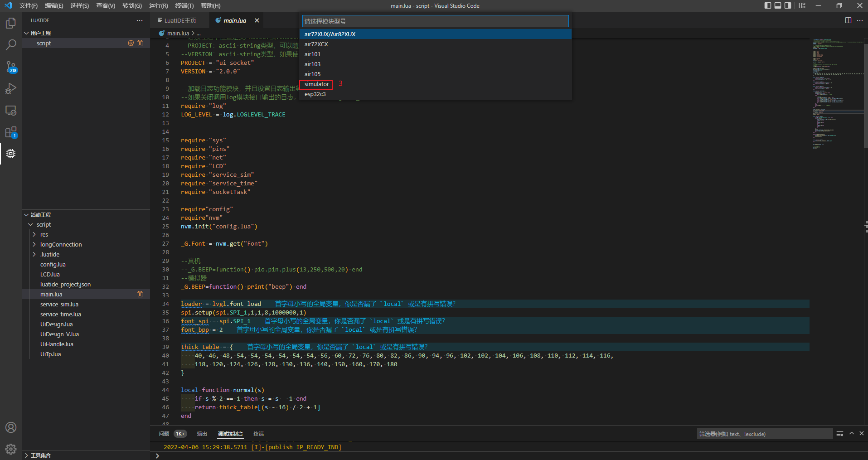
Task: Open the Run and Debug view
Action: click(11, 89)
